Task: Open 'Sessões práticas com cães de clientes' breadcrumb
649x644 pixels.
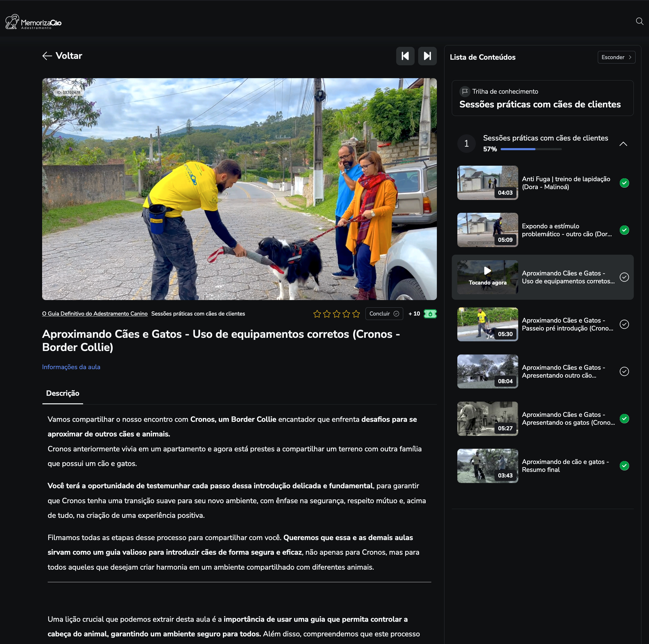Action: point(198,314)
